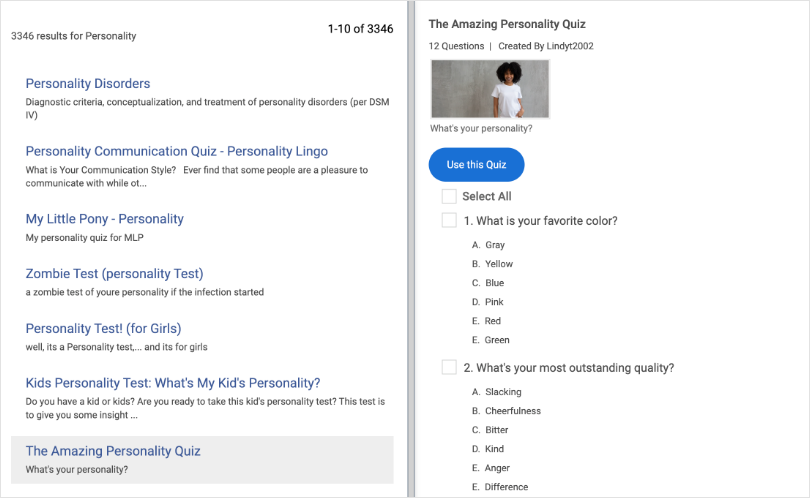This screenshot has width=810, height=498.
Task: Tick the most outstanding quality question checkbox
Action: coord(449,368)
